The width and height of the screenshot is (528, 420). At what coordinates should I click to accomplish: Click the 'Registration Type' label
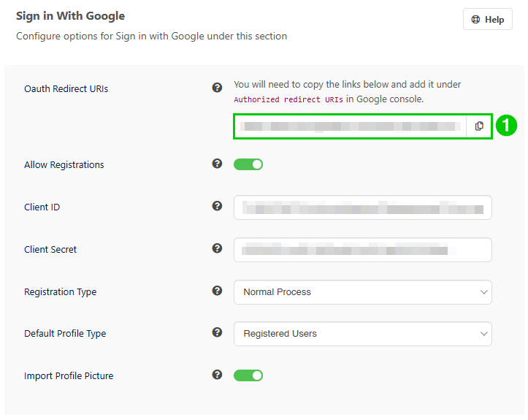tap(61, 291)
